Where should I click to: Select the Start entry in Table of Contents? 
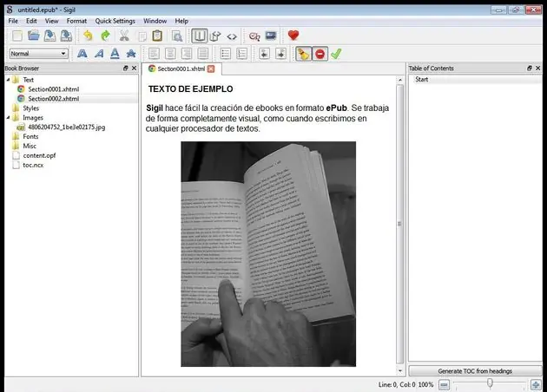(422, 79)
